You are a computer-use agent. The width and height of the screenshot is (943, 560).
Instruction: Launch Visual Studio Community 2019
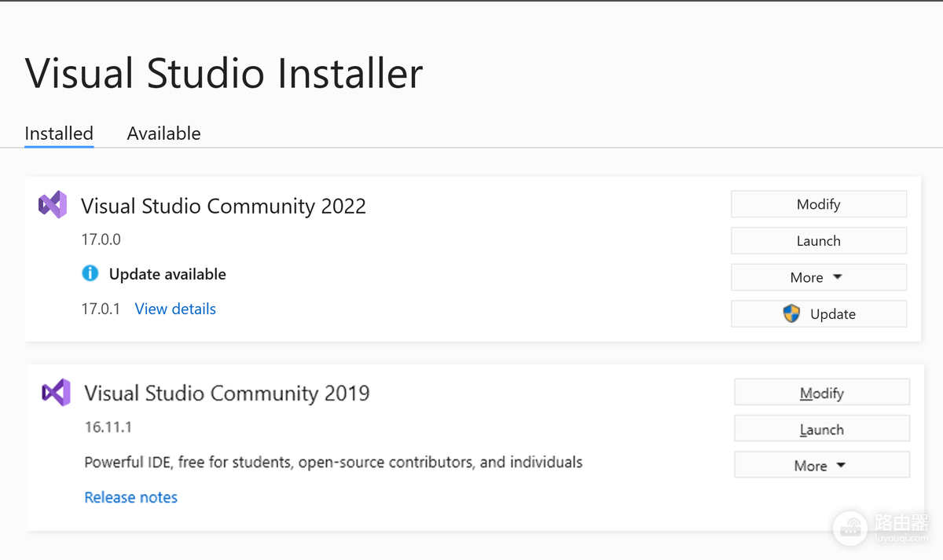pyautogui.click(x=822, y=430)
